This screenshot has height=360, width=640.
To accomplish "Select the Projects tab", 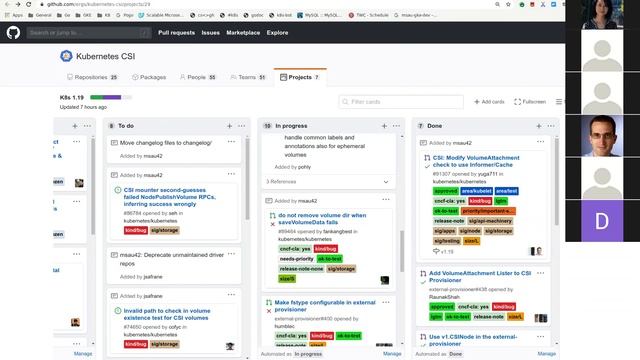I will click(300, 77).
